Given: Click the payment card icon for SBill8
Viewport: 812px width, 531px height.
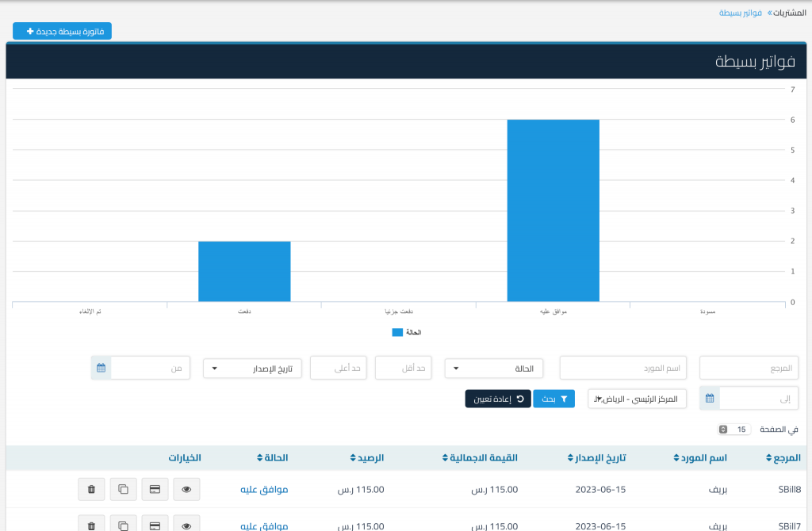Looking at the screenshot, I should [155, 490].
